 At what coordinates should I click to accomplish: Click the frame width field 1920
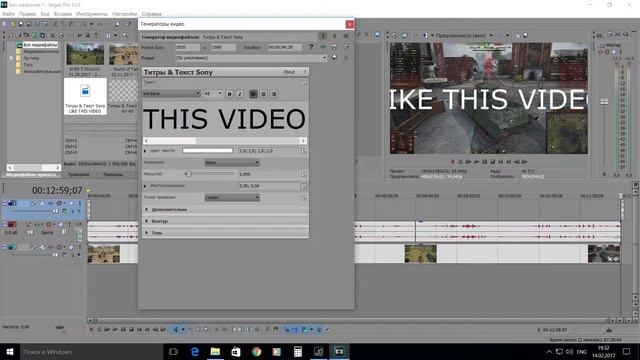[187, 47]
